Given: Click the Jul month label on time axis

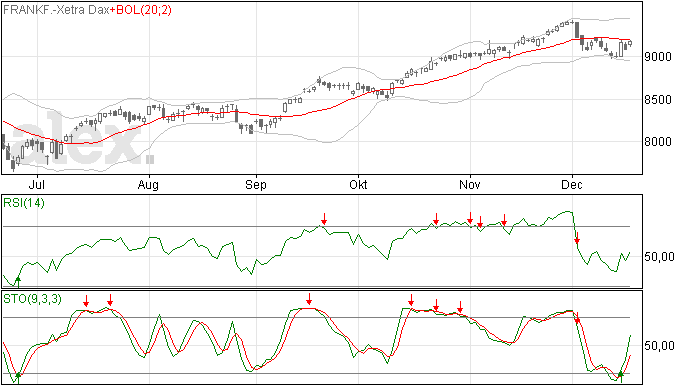Looking at the screenshot, I should (x=38, y=184).
